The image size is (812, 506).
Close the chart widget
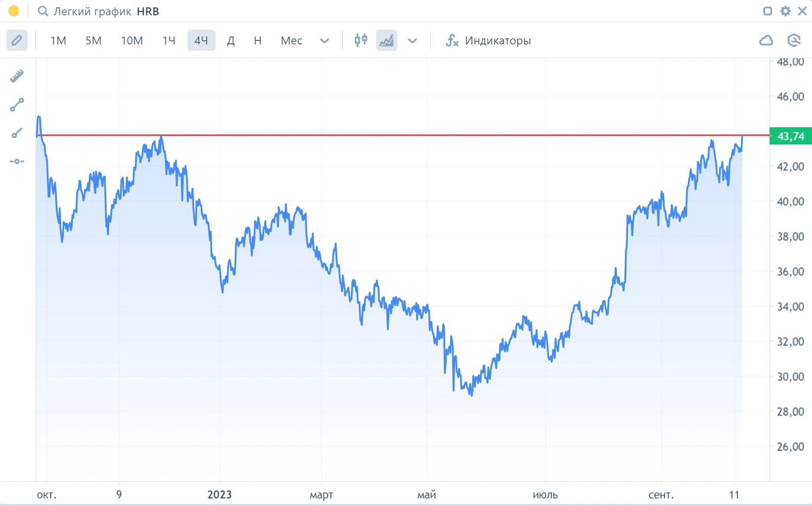tap(803, 11)
